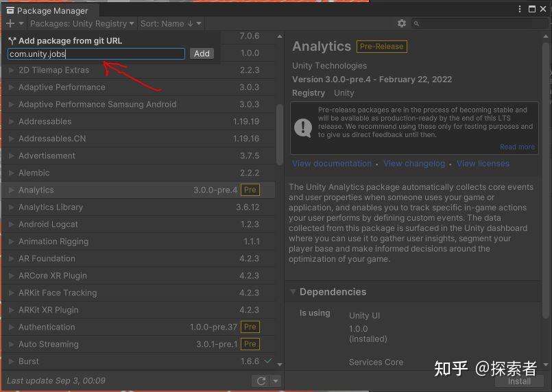Click the pre-release warning info icon
The width and height of the screenshot is (552, 392).
click(x=303, y=127)
